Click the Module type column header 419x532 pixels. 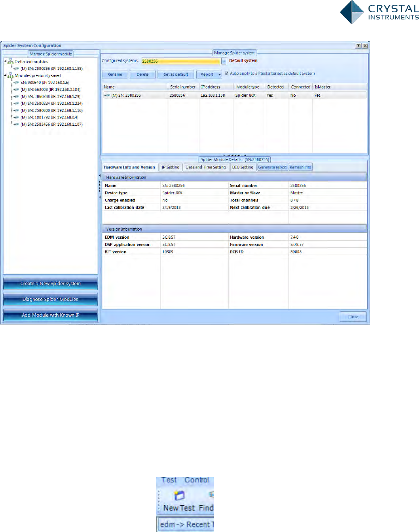click(249, 87)
